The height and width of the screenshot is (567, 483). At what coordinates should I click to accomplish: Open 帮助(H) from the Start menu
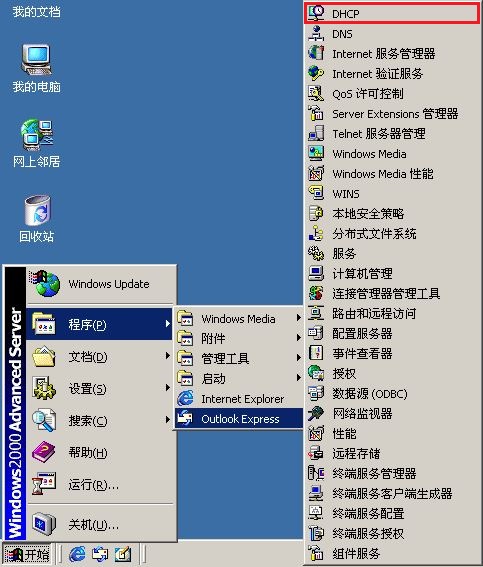pyautogui.click(x=99, y=452)
